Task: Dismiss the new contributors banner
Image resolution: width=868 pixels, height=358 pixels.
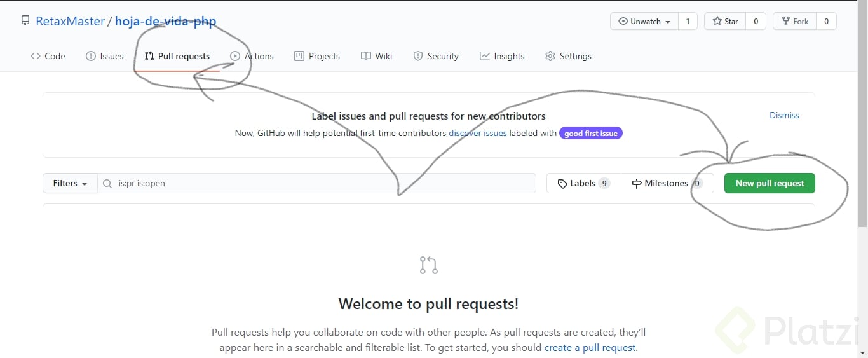Action: 784,115
